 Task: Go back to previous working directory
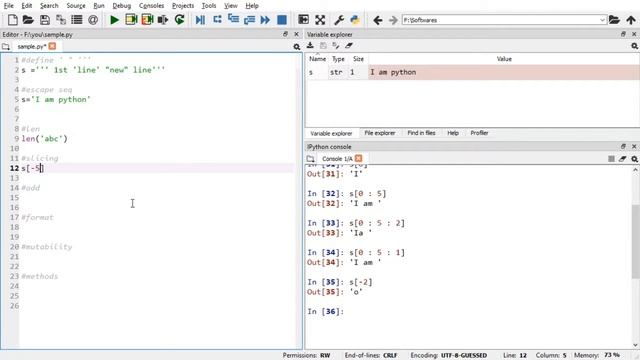378,20
